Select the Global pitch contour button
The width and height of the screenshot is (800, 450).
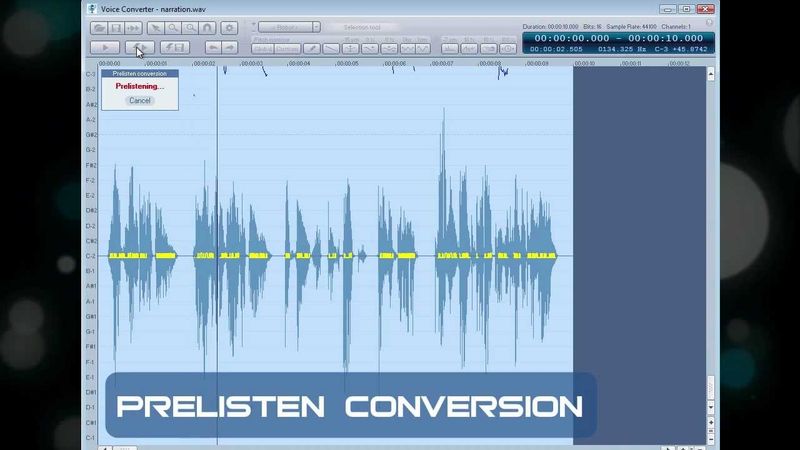[x=263, y=49]
